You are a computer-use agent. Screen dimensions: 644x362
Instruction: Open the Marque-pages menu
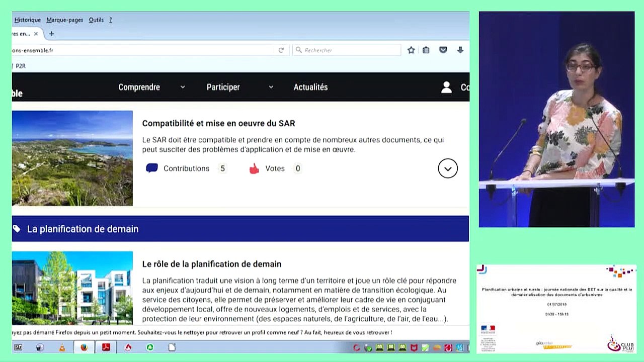[x=65, y=20]
